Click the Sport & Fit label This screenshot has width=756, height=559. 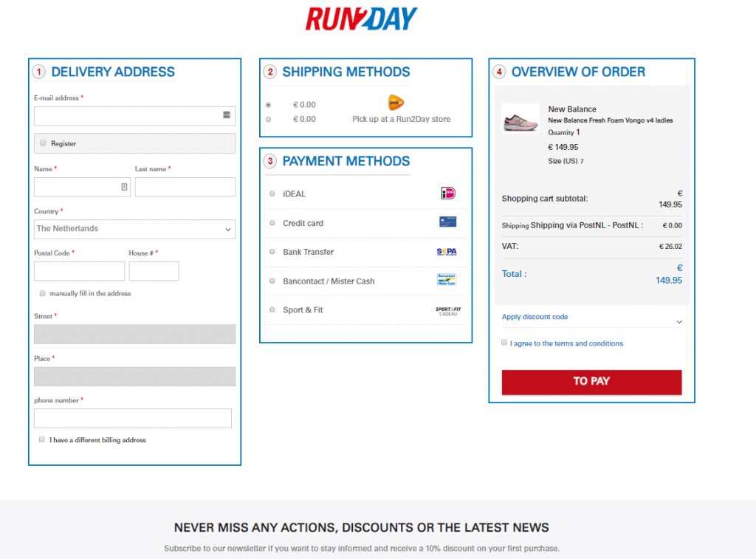pyautogui.click(x=303, y=310)
